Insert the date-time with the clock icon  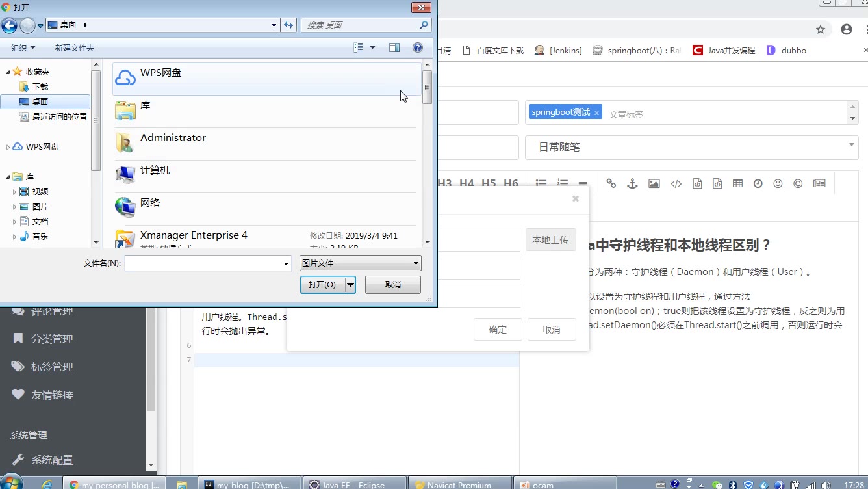(758, 183)
